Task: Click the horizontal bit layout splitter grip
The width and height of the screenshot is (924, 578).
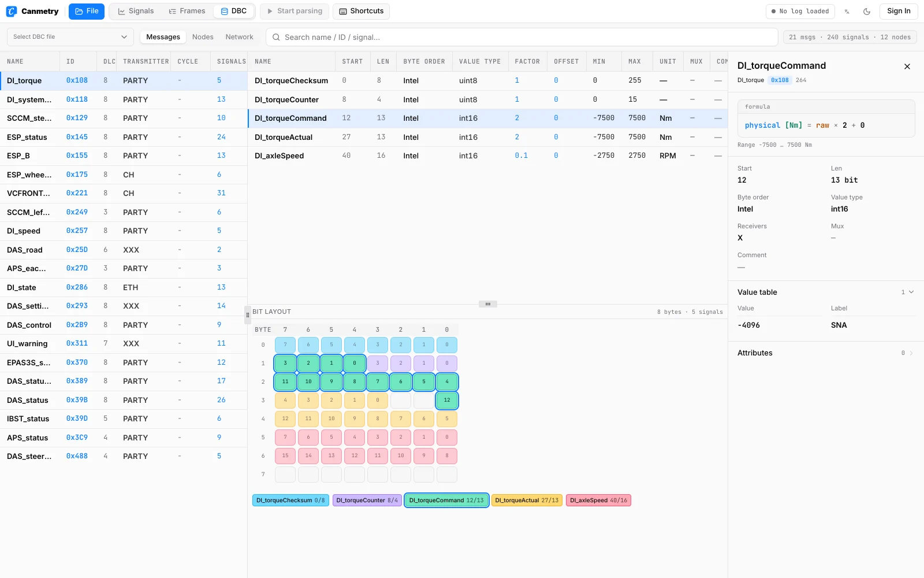Action: coord(488,304)
